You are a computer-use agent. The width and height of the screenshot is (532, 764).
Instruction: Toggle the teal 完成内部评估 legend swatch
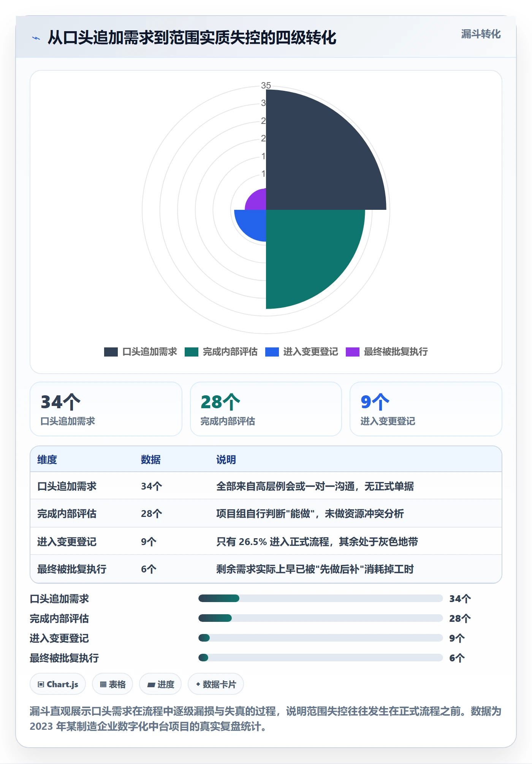(x=192, y=352)
